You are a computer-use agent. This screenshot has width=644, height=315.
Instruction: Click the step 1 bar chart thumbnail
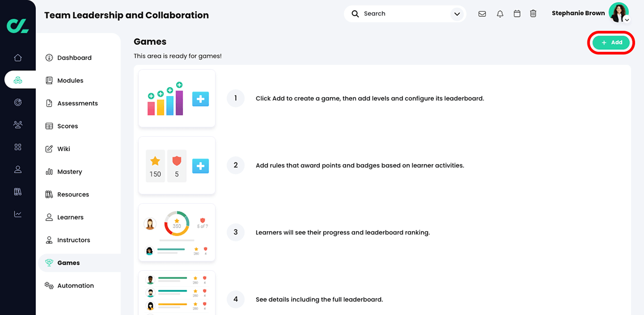[x=177, y=98]
